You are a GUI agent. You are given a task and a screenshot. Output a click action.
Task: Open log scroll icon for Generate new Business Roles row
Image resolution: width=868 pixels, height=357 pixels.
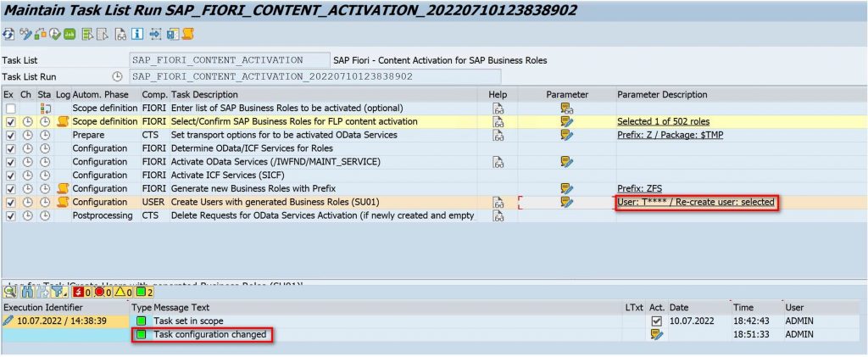(63, 189)
